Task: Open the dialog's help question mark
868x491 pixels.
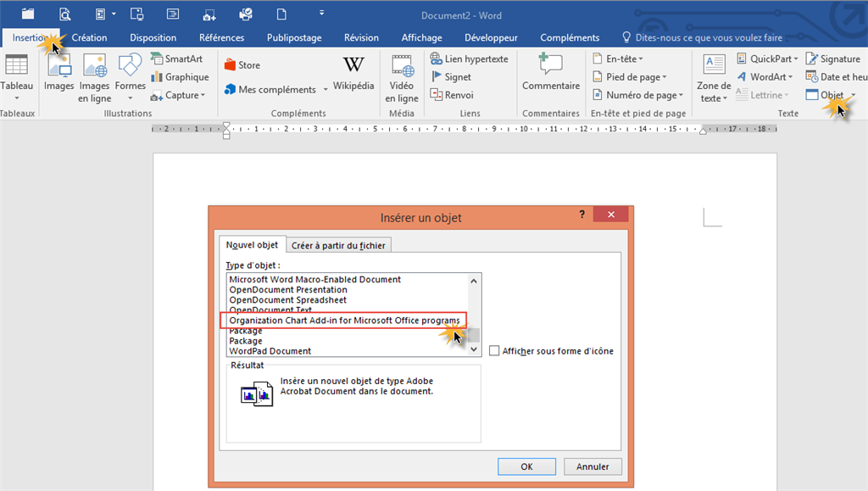Action: tap(581, 215)
